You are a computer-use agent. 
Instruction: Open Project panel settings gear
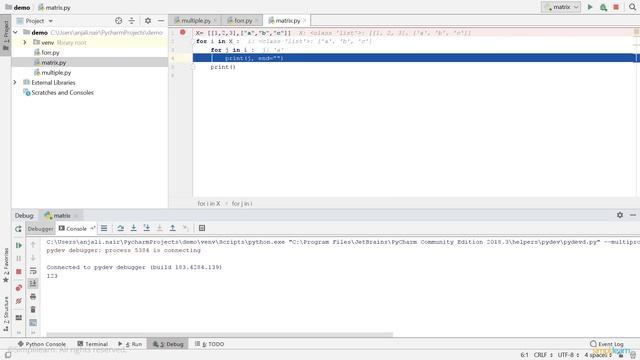click(x=148, y=21)
